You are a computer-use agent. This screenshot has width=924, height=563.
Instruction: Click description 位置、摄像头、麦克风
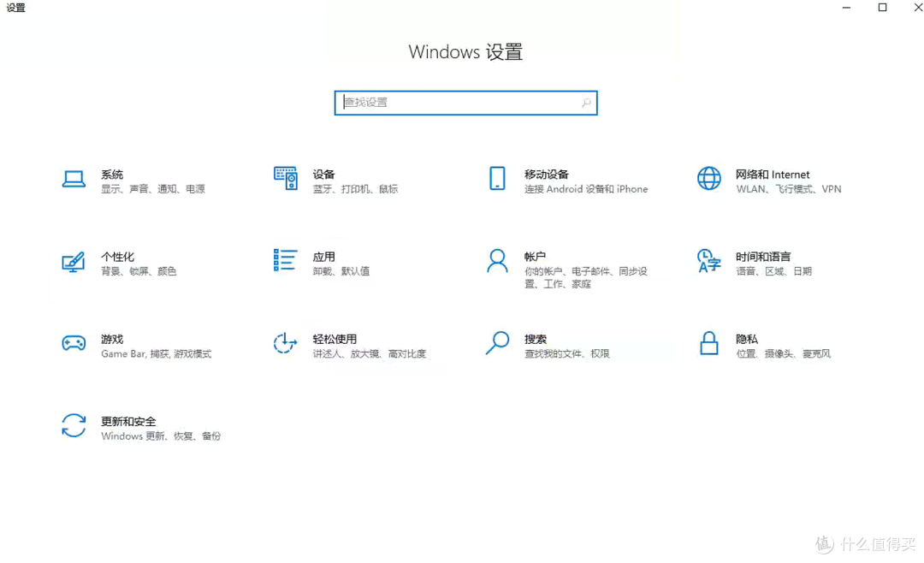coord(783,354)
